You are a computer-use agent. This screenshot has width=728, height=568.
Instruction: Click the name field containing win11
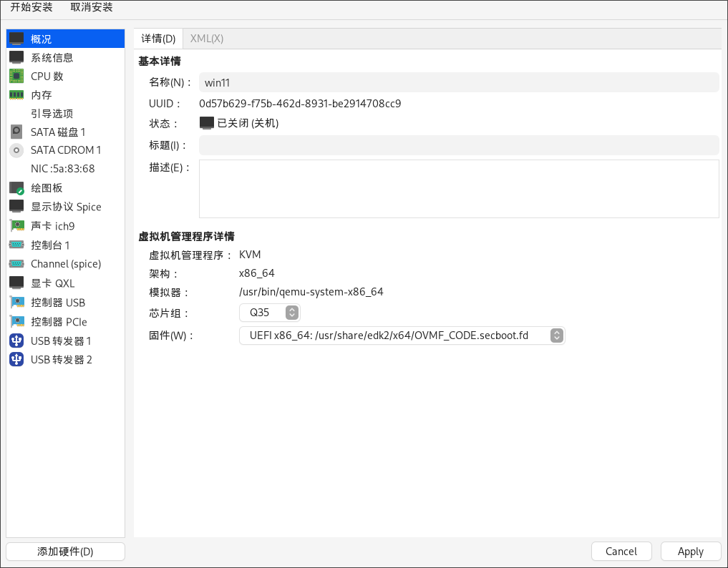tap(458, 82)
